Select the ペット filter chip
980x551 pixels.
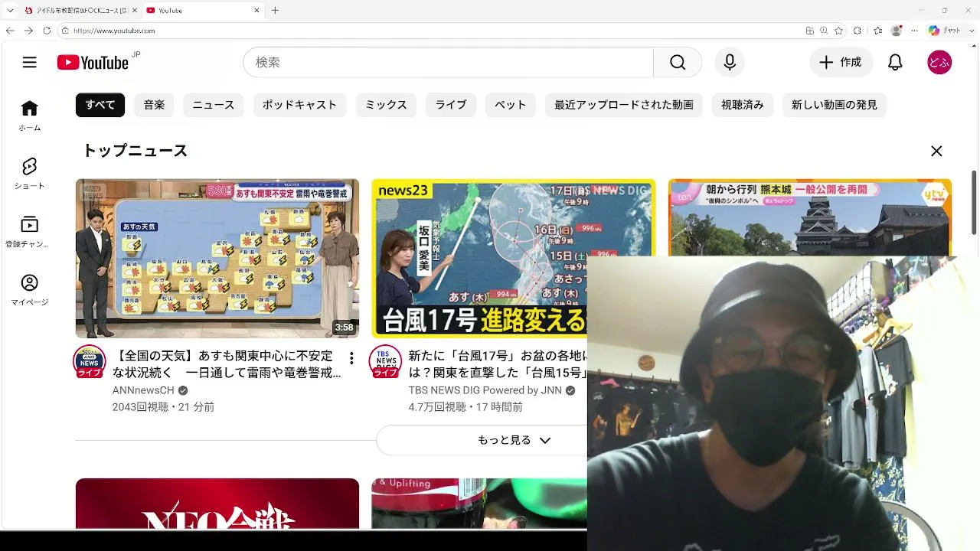click(x=511, y=105)
